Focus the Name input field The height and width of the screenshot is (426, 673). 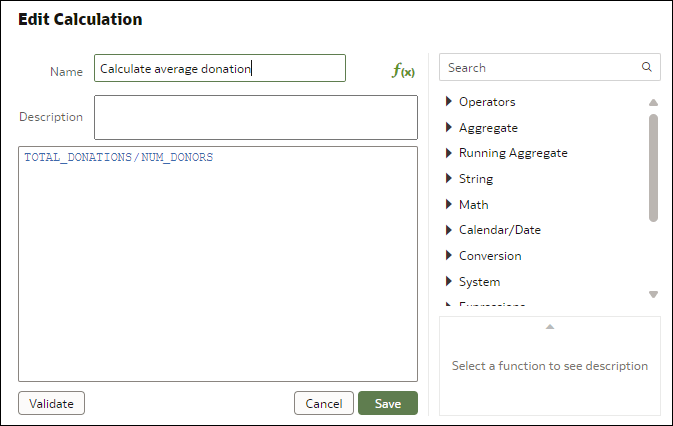(220, 68)
